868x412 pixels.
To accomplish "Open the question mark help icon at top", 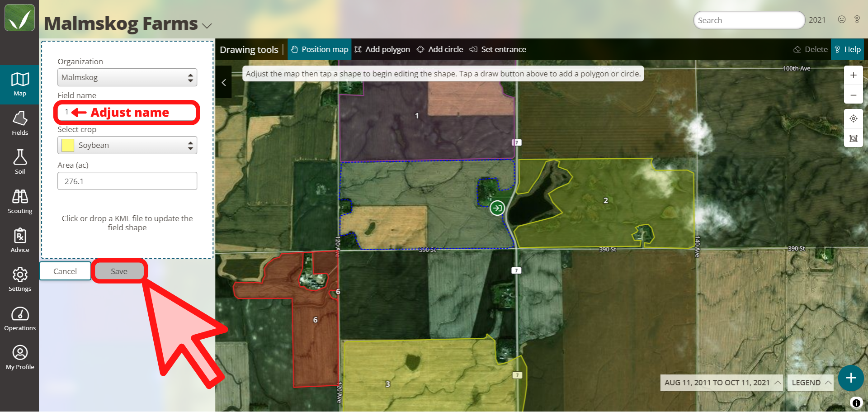I will (x=857, y=19).
